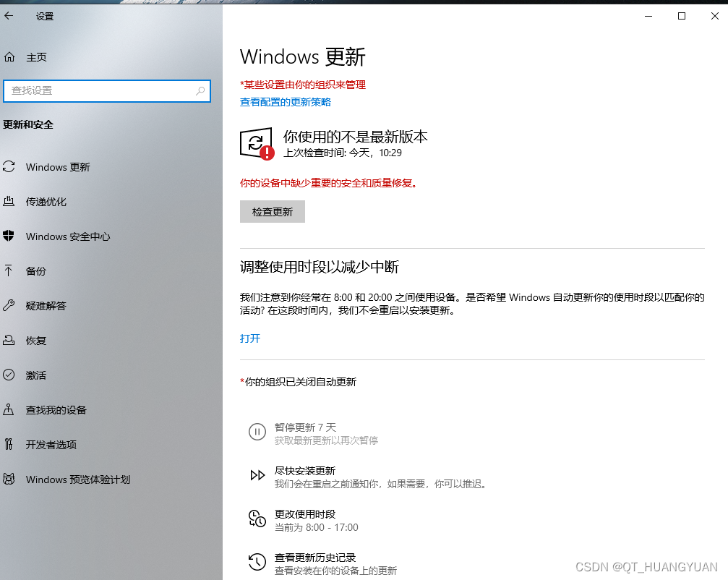Click the 当前为 8:00 - 17:00 value

coord(316,527)
